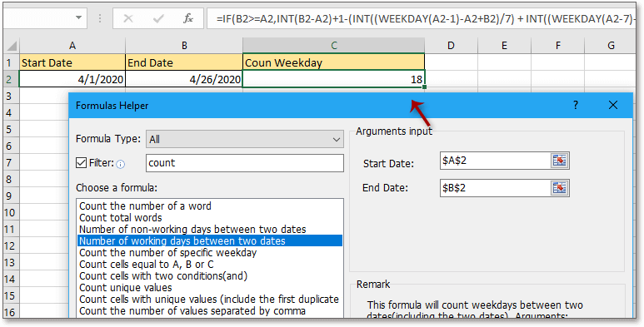Select column D header
644x327 pixels.
coord(451,46)
